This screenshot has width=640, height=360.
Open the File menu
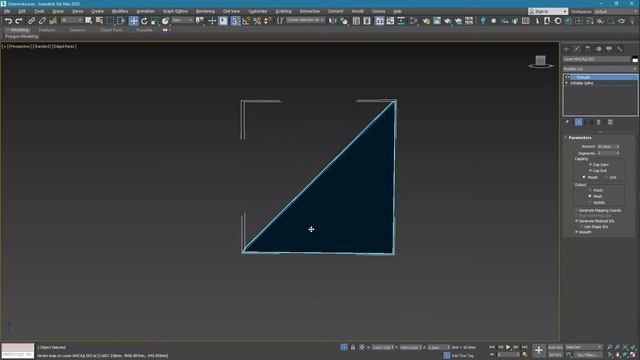[x=7, y=11]
